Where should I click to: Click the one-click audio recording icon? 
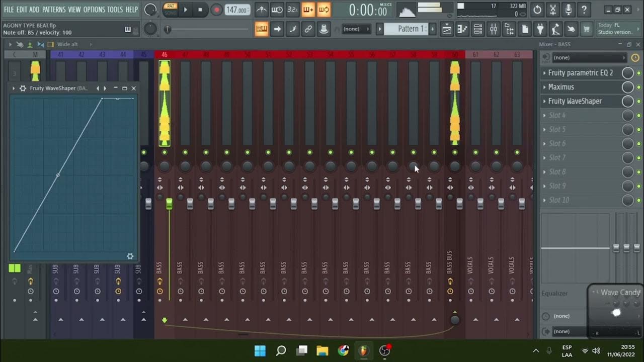571,29
